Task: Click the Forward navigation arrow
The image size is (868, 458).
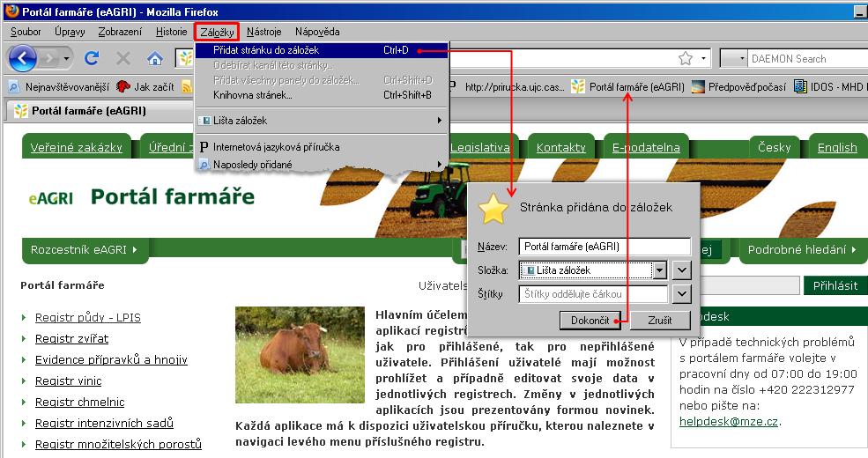Action: (48, 58)
